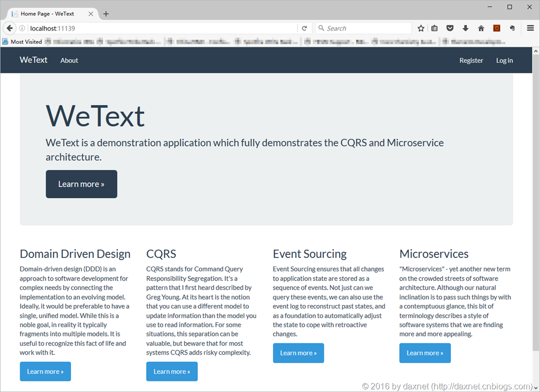The image size is (540, 392).
Task: Click the Event Sourcing heading
Action: [310, 254]
